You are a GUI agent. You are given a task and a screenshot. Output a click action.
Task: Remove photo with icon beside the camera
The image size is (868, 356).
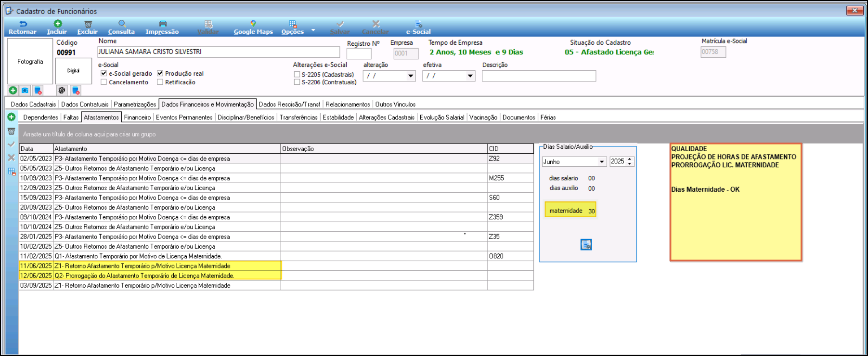38,90
